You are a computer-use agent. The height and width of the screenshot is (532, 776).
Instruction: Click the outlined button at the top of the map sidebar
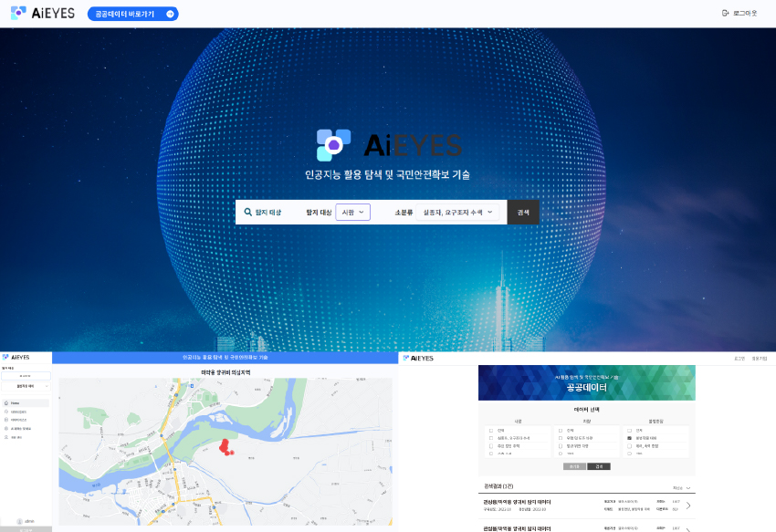pyautogui.click(x=26, y=376)
